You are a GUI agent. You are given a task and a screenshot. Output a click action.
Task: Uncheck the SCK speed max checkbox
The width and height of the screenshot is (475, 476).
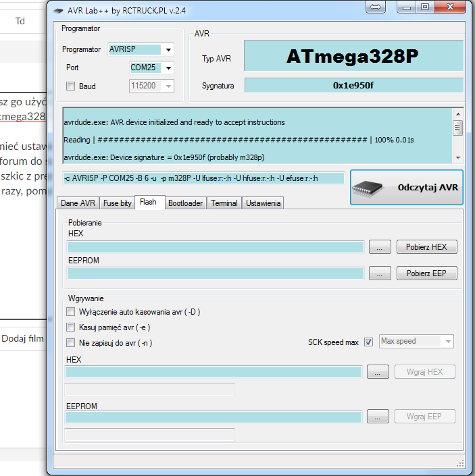368,342
